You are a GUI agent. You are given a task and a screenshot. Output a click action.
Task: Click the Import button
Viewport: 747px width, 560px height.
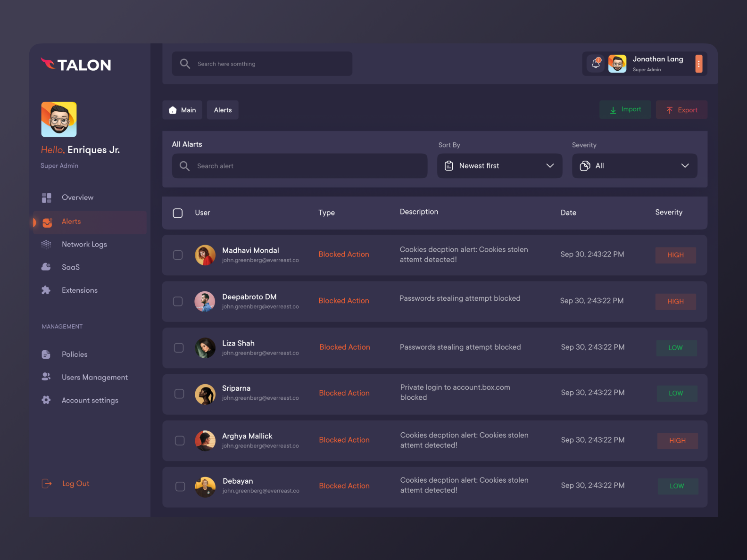coord(625,109)
